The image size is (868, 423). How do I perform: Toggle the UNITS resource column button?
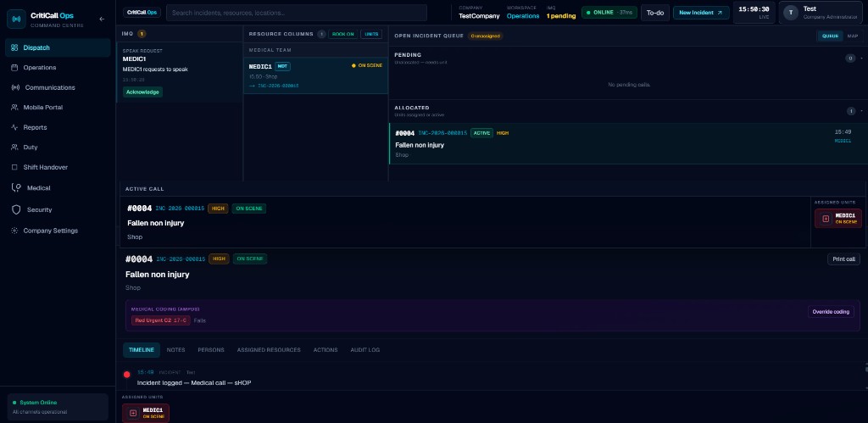tap(371, 34)
